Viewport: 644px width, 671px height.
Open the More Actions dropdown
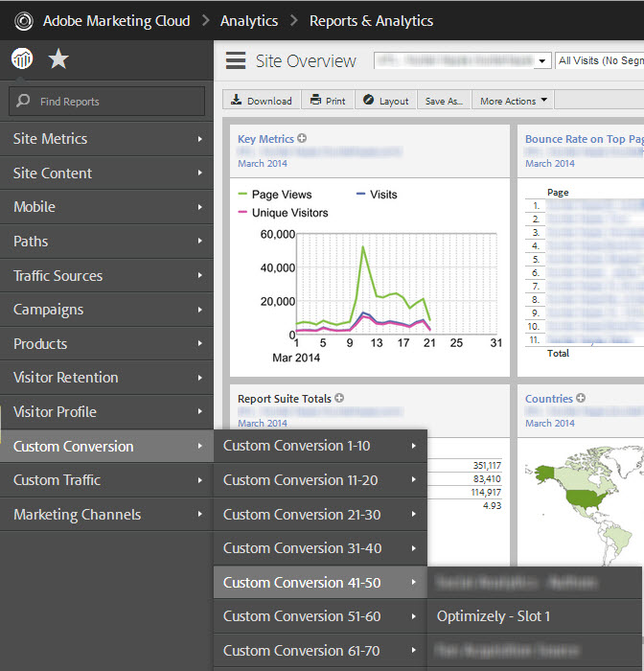513,101
